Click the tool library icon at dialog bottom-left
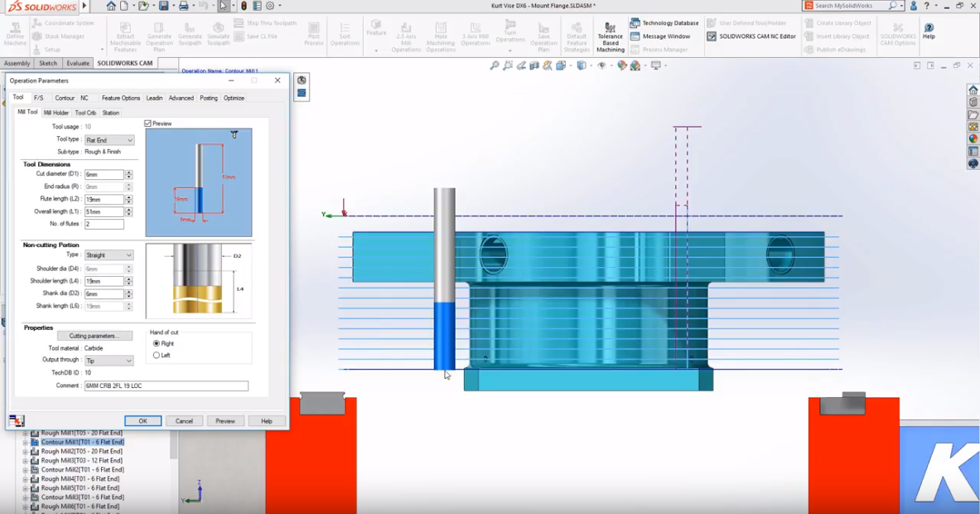 [x=17, y=421]
